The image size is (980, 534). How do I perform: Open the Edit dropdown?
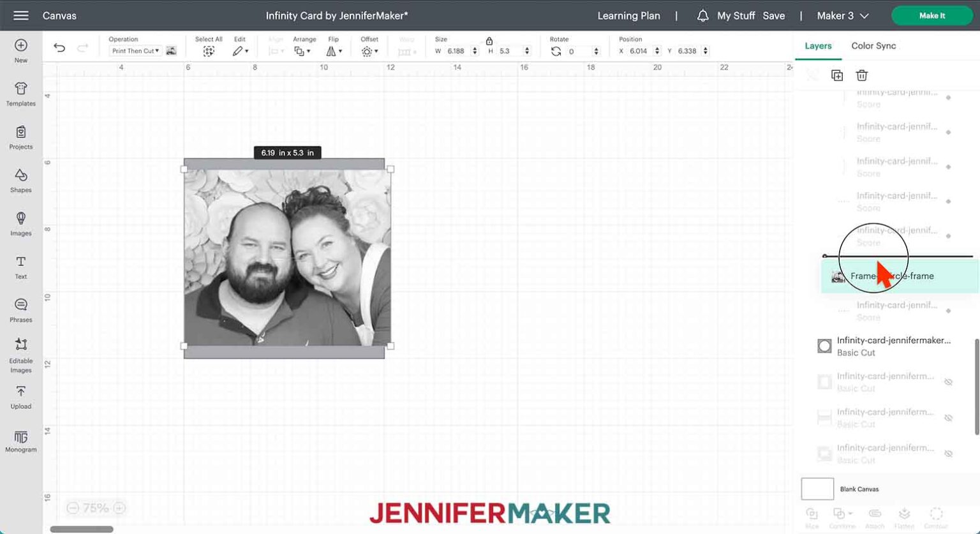tap(240, 51)
